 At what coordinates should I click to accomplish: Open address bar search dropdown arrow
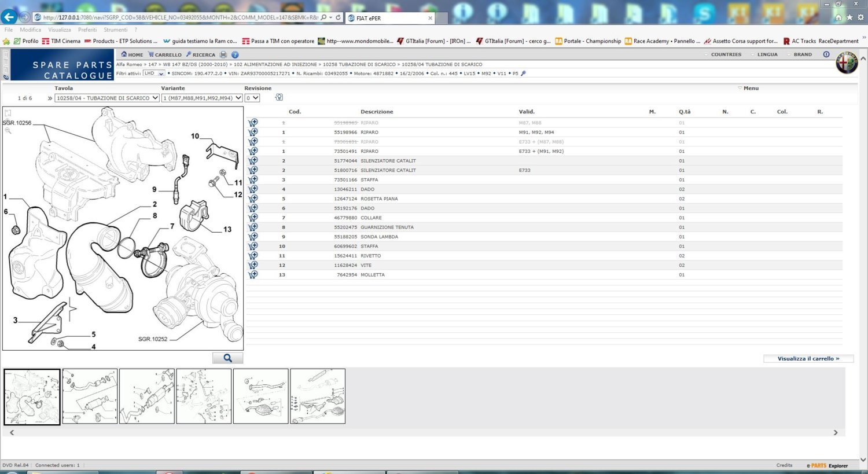[330, 17]
